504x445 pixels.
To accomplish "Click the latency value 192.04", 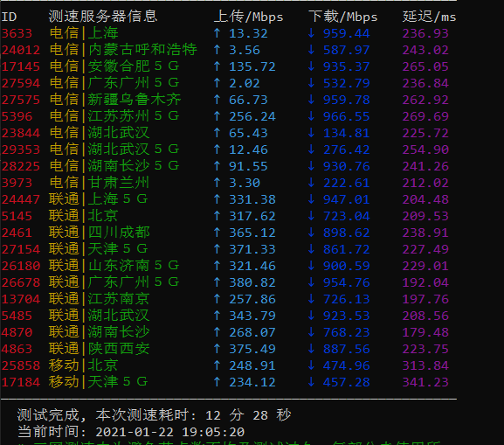I will (425, 283).
